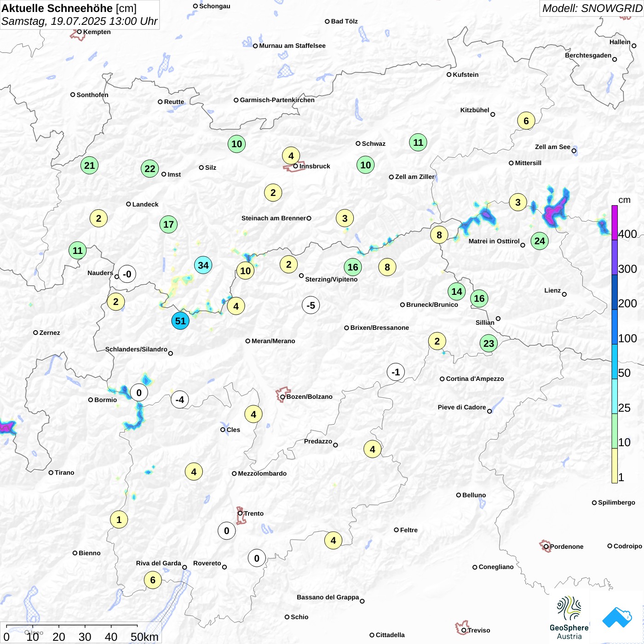This screenshot has width=644, height=644.
Task: Select the station marker 4 above Innsbruck
Action: (x=291, y=155)
